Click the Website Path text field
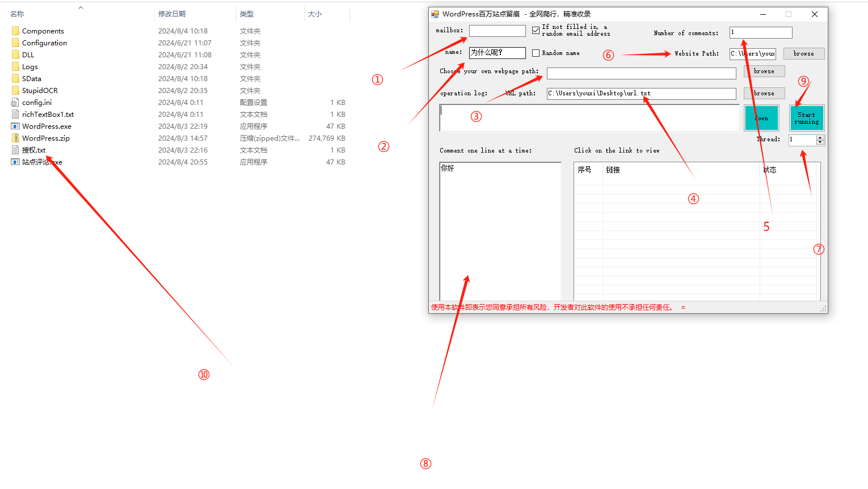868x489 pixels. point(753,53)
